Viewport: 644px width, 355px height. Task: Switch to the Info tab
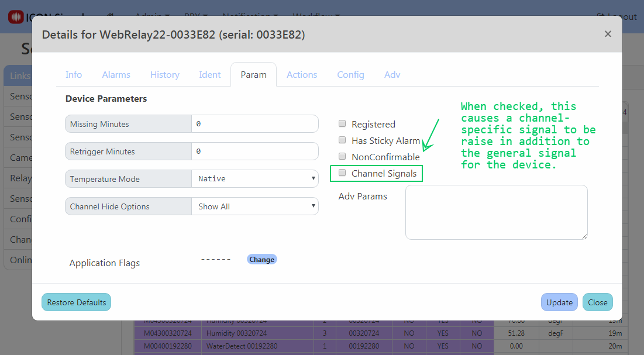coord(74,75)
